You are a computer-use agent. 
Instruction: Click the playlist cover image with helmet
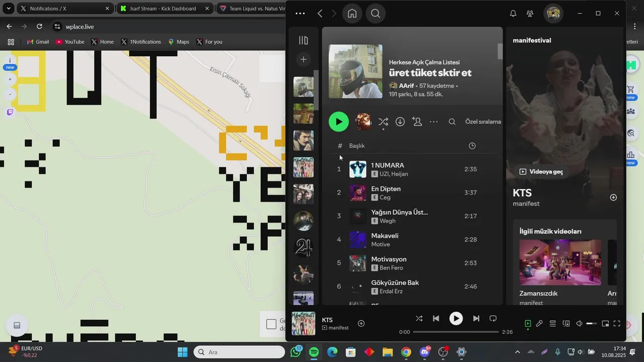(356, 71)
